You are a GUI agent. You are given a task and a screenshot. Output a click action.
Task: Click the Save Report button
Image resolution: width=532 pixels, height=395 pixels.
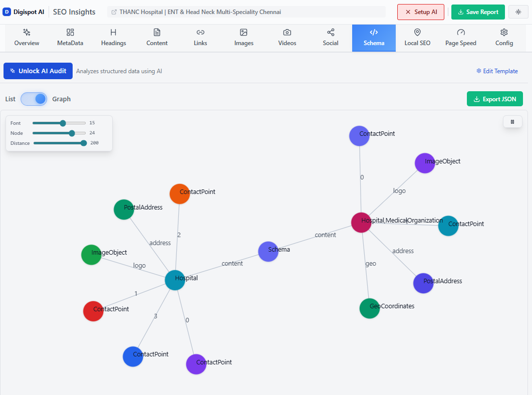pos(478,12)
